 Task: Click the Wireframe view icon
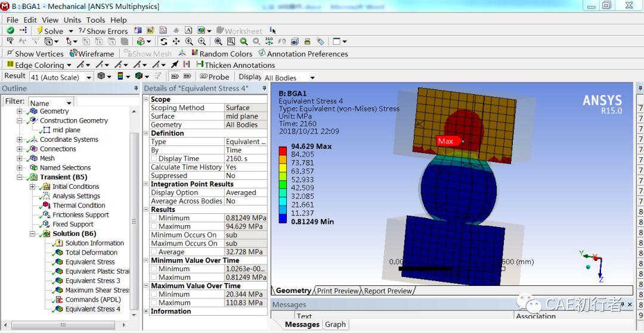pos(73,53)
